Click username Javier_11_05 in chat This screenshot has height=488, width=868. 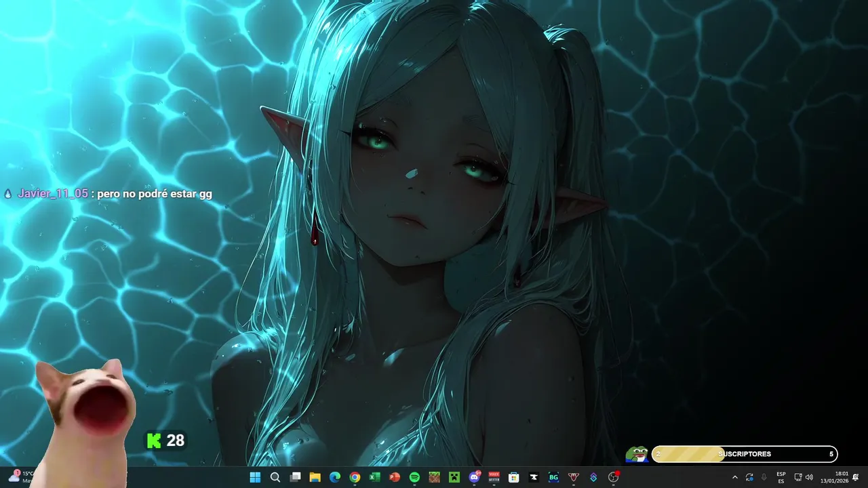52,193
